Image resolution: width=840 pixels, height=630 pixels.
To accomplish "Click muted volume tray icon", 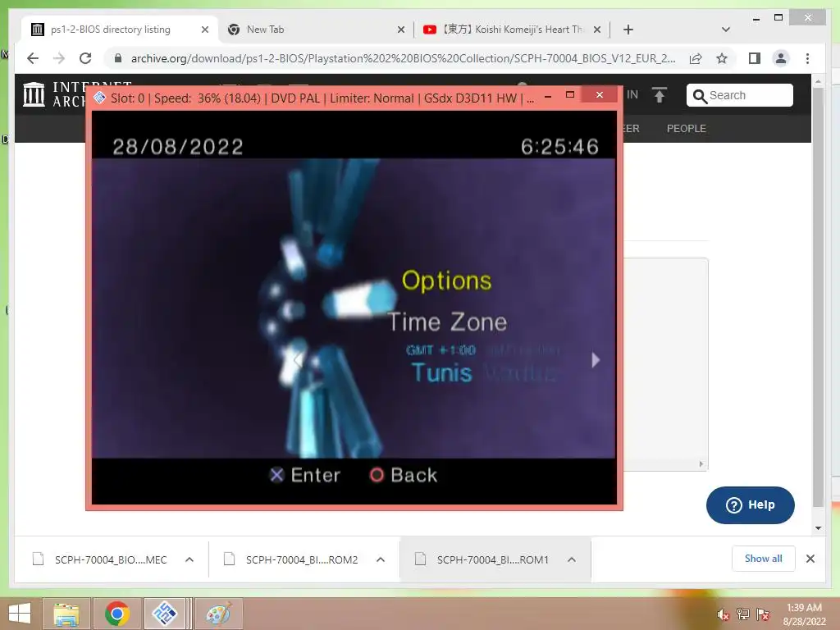I will (724, 614).
